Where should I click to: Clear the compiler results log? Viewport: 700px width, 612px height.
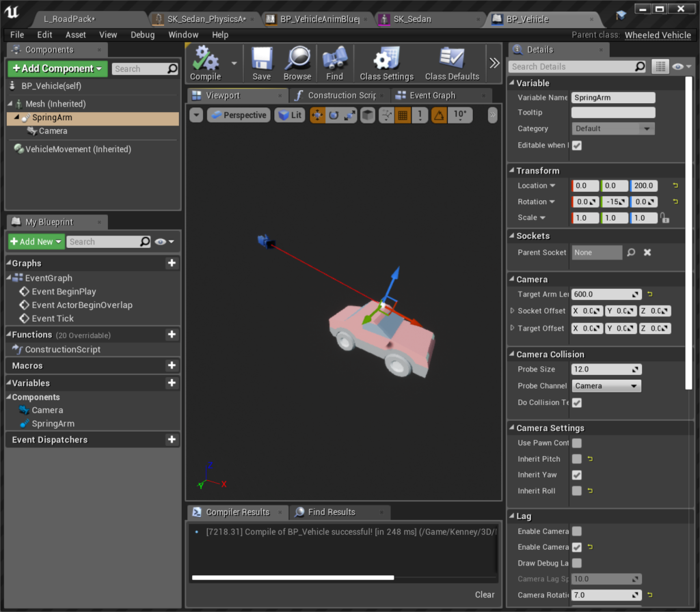(485, 594)
